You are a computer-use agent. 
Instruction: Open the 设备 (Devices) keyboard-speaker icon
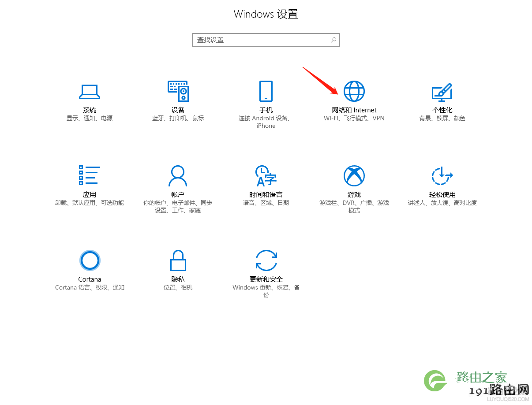tap(178, 91)
